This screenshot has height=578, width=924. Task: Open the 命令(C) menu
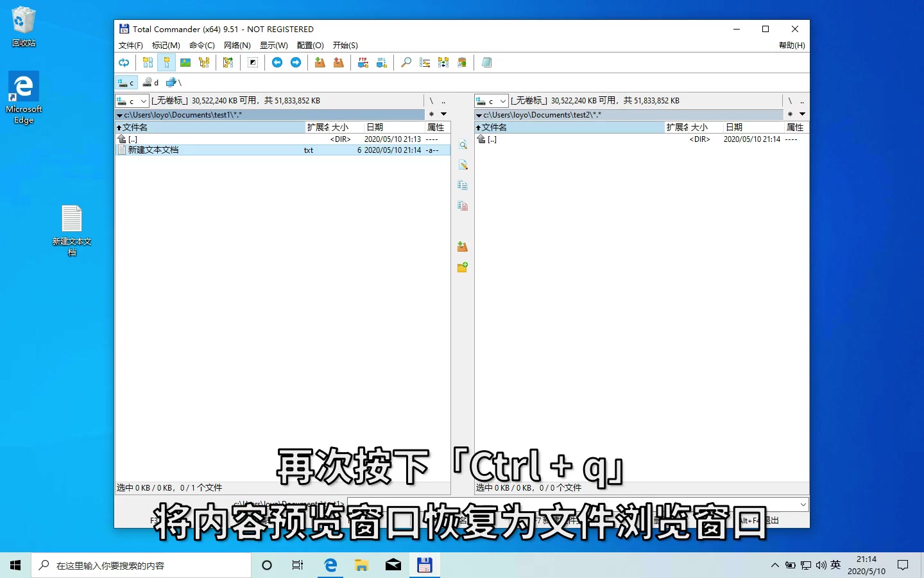[x=201, y=45]
